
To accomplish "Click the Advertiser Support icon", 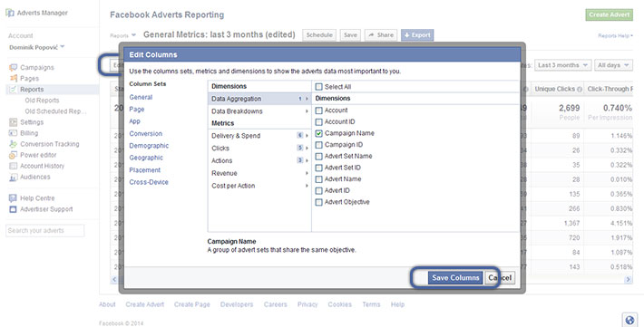I will coord(13,209).
